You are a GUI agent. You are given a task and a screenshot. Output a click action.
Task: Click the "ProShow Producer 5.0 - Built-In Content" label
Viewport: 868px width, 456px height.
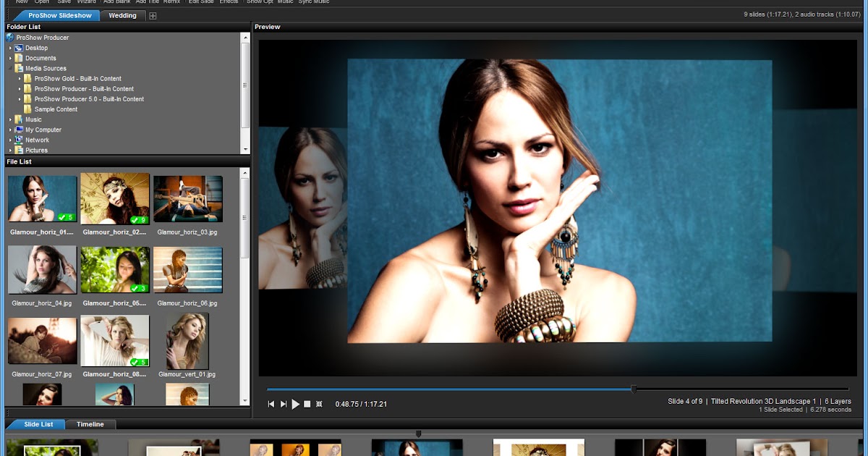click(x=89, y=99)
